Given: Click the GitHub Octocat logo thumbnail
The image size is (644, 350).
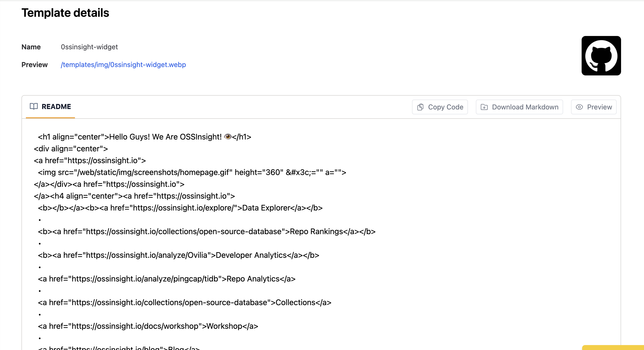Looking at the screenshot, I should click(601, 56).
